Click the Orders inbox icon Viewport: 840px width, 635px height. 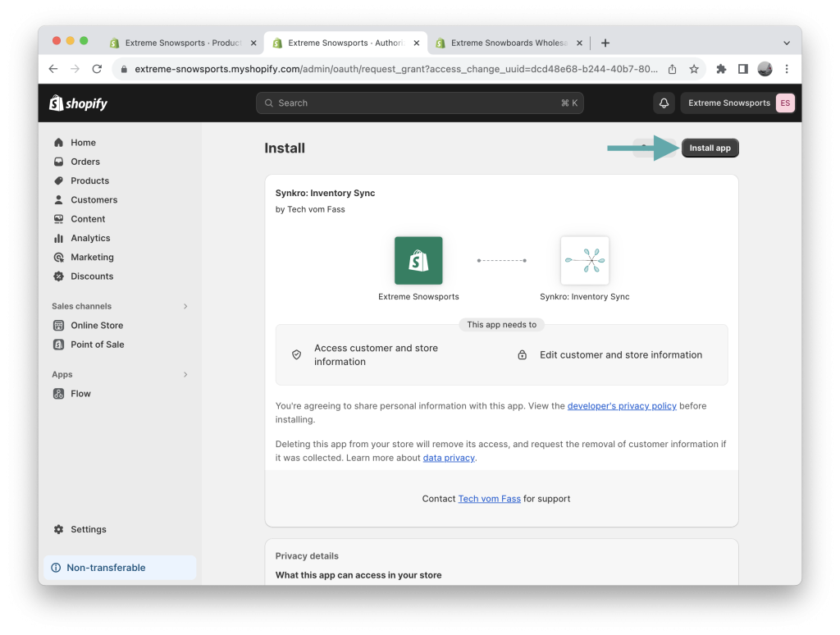click(59, 162)
